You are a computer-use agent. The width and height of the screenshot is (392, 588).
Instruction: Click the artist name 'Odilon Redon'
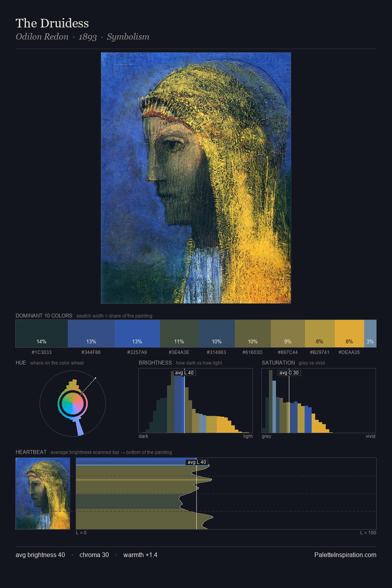[42, 37]
